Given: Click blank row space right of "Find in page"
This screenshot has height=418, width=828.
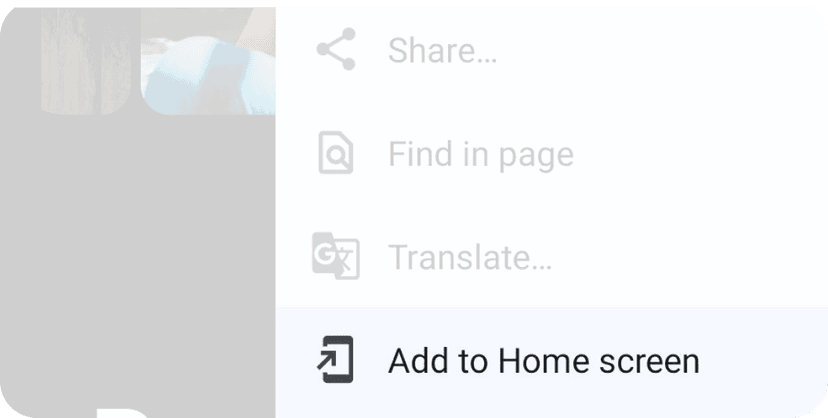Looking at the screenshot, I should (697, 155).
